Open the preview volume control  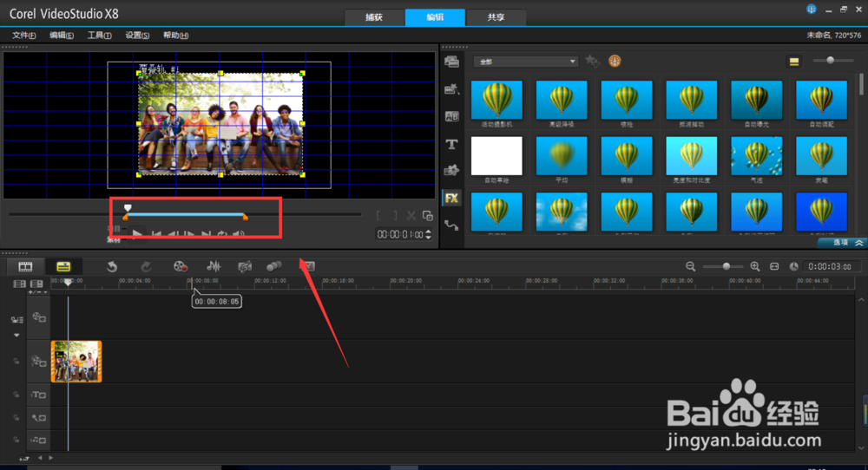(239, 234)
